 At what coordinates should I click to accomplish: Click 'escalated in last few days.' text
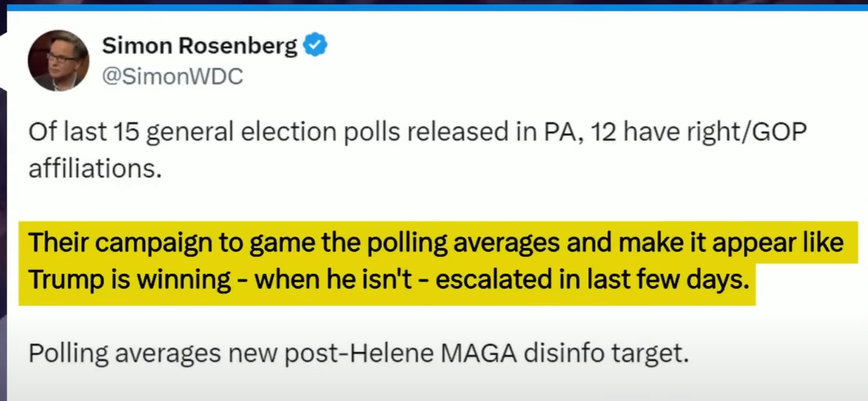[x=593, y=279]
